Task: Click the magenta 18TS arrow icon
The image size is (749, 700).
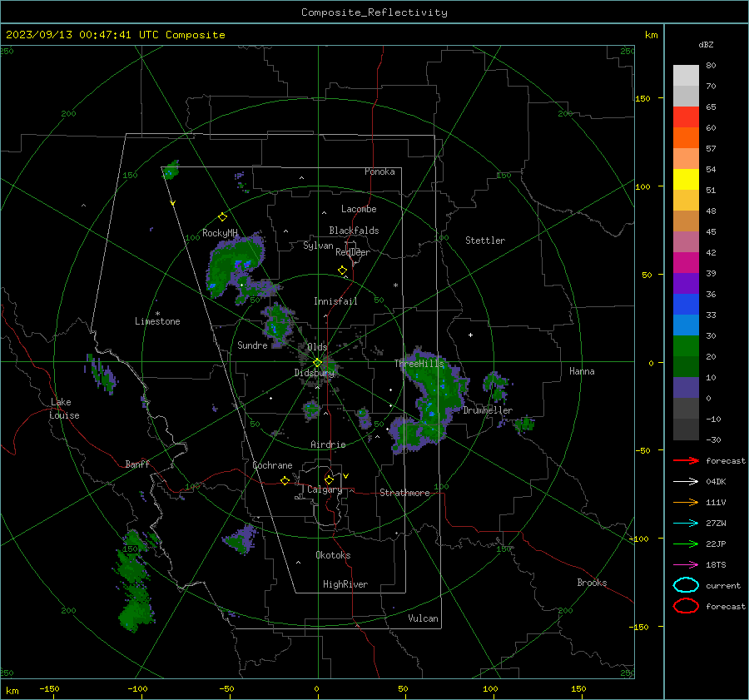Action: click(x=686, y=565)
